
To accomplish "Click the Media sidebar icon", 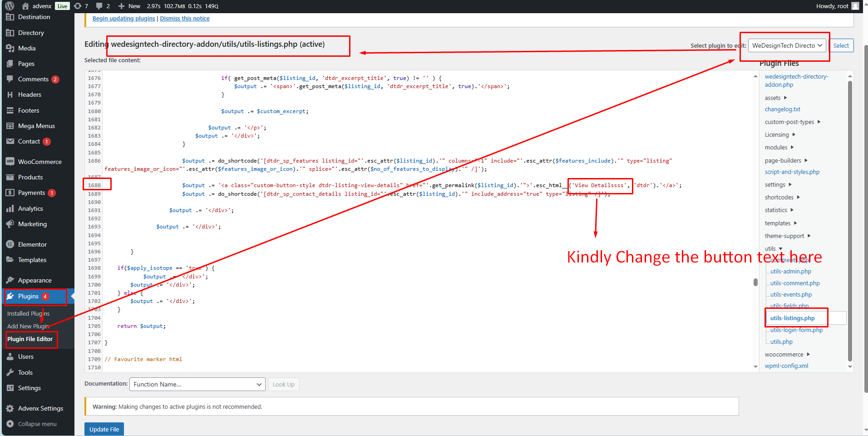I will [x=10, y=48].
